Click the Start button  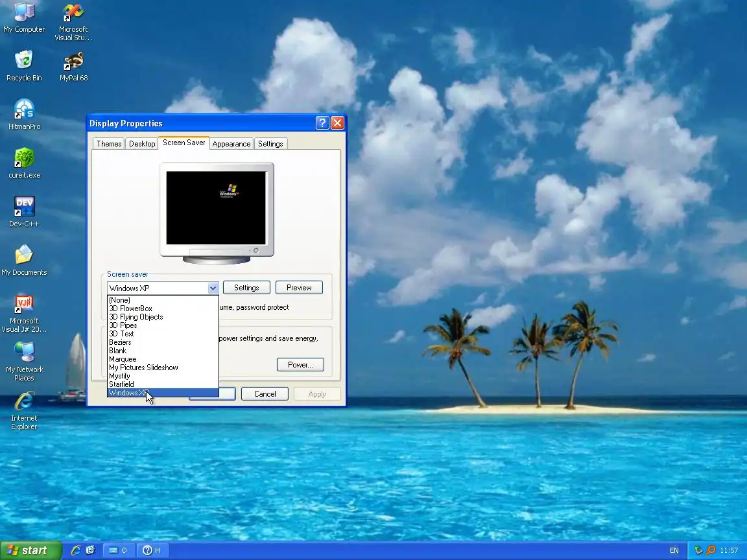30,550
